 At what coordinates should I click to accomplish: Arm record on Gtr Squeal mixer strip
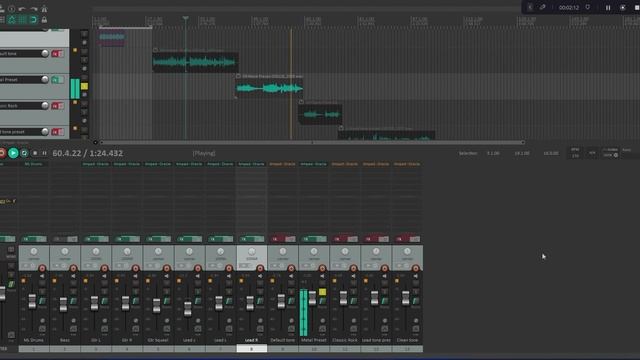(x=167, y=268)
